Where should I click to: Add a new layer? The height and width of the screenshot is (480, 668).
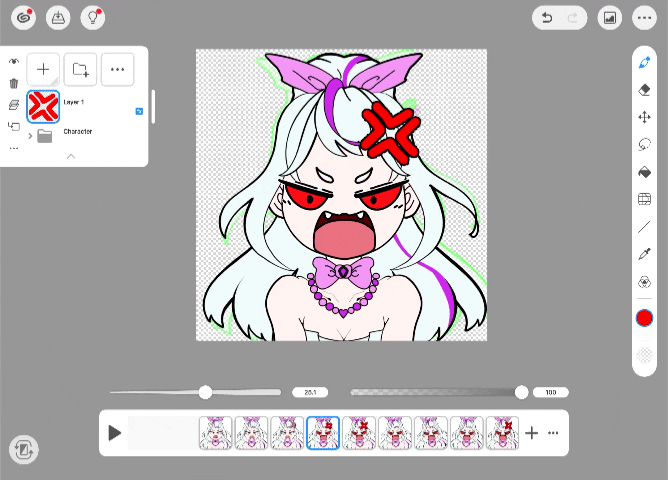[x=43, y=69]
